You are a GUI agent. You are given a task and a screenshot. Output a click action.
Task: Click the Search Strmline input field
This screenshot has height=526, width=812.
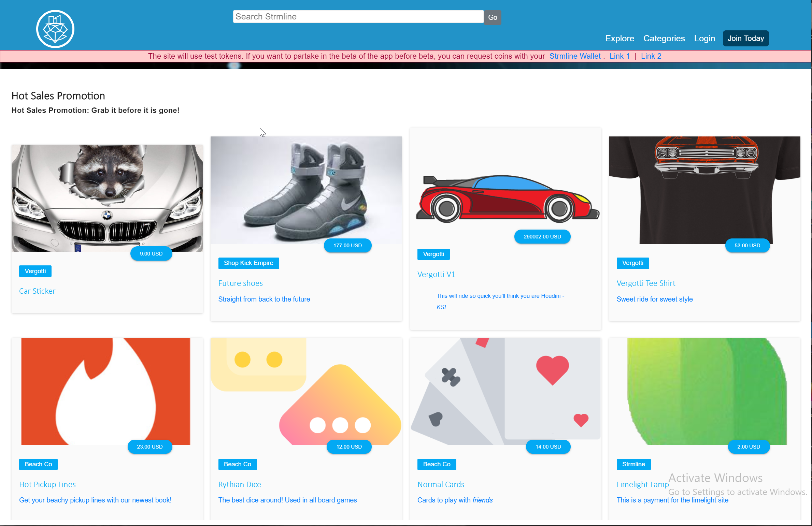pyautogui.click(x=358, y=16)
